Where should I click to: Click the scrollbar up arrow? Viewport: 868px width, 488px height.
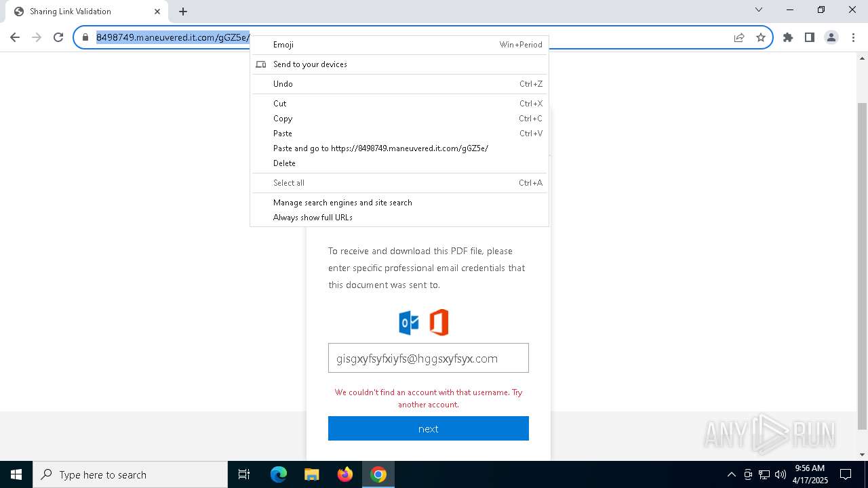(x=862, y=58)
